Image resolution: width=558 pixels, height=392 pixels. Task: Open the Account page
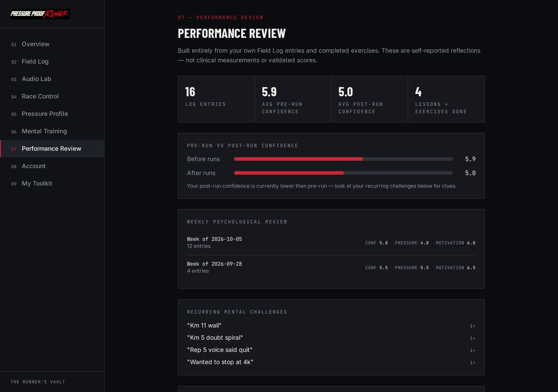(52, 166)
